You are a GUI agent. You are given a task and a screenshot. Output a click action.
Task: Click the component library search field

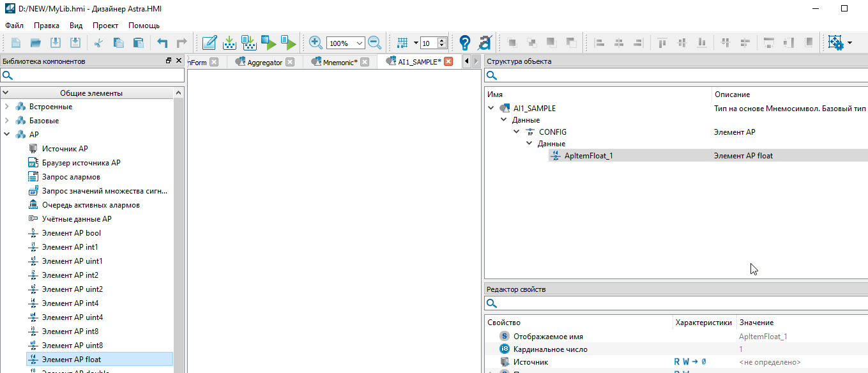point(93,76)
